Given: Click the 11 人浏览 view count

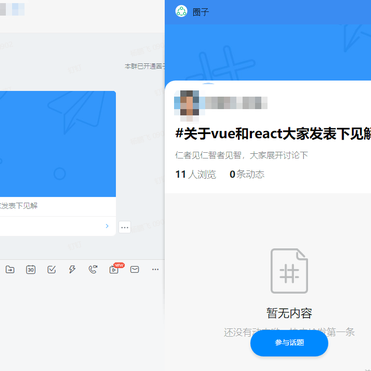Looking at the screenshot, I should coord(196,174).
